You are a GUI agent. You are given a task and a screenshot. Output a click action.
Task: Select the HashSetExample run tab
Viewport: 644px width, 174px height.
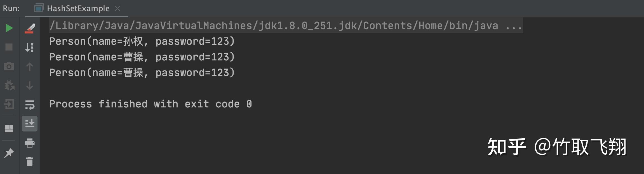click(x=78, y=9)
